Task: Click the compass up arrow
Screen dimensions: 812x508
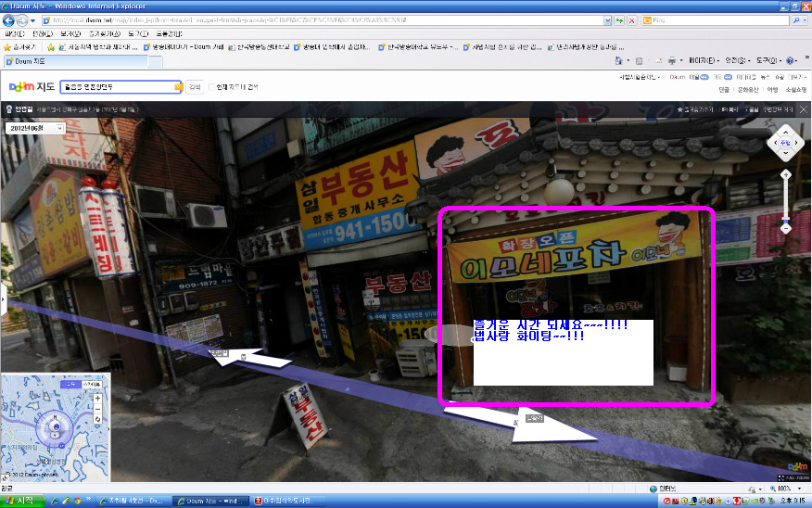Action: tap(786, 133)
